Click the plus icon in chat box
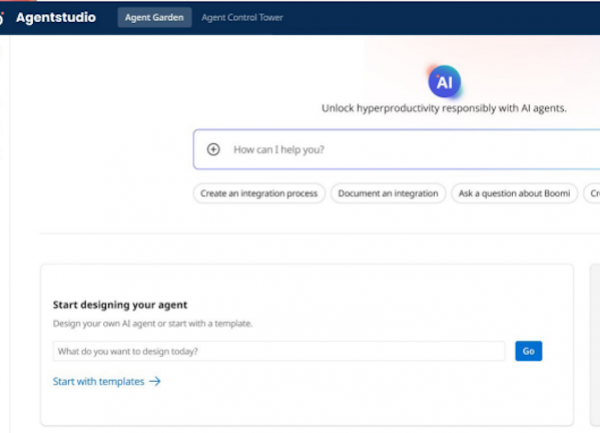 point(213,149)
